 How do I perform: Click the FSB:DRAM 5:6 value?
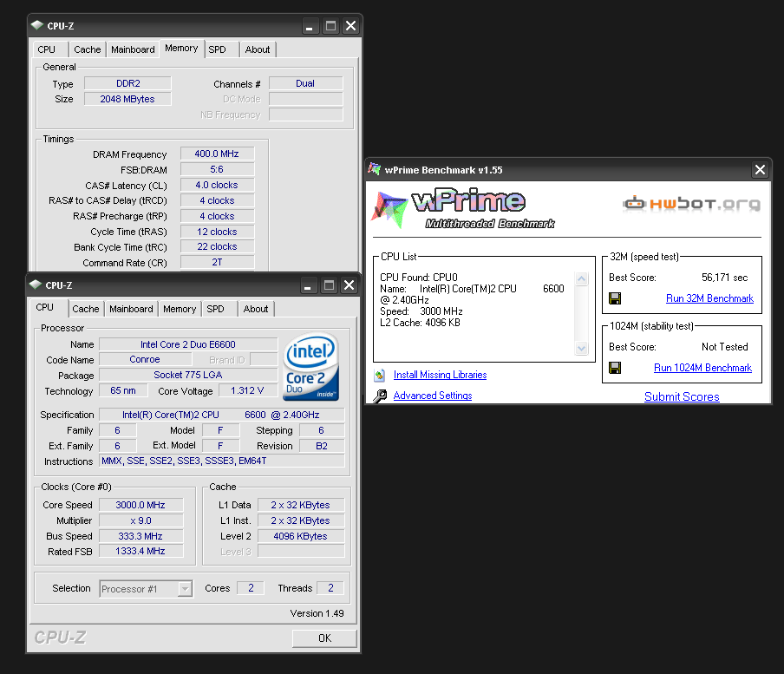pyautogui.click(x=217, y=169)
